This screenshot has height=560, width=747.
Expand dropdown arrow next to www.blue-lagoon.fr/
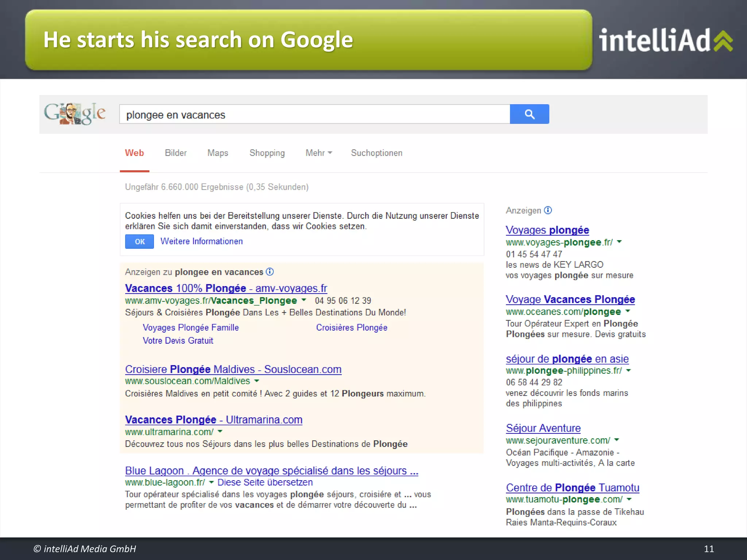tap(211, 482)
